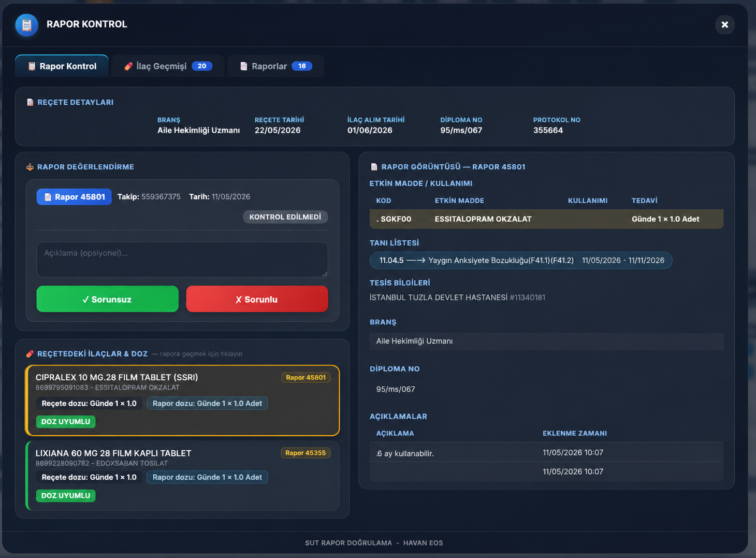Click the Reçete Detayları section icon
Image resolution: width=756 pixels, height=558 pixels.
click(x=30, y=103)
